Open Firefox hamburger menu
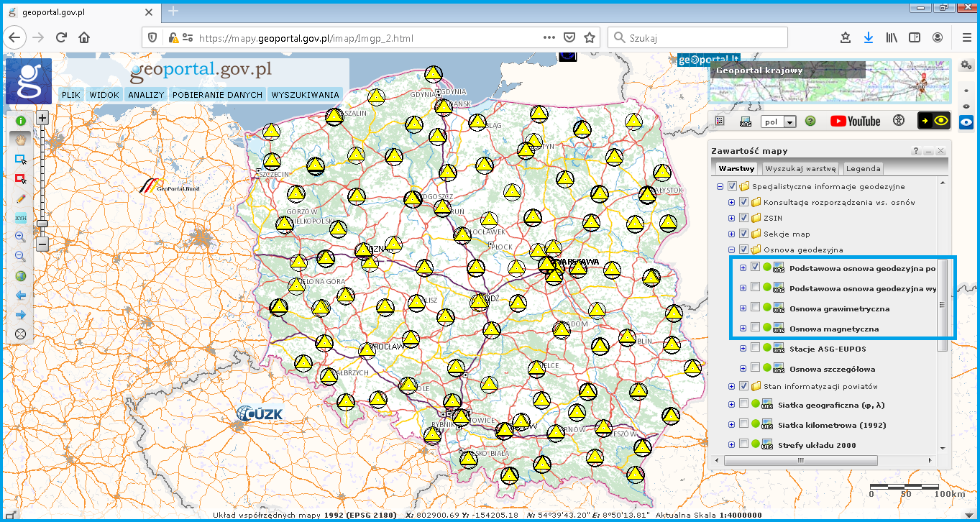Screen dimensions: 980x522 point(966,37)
